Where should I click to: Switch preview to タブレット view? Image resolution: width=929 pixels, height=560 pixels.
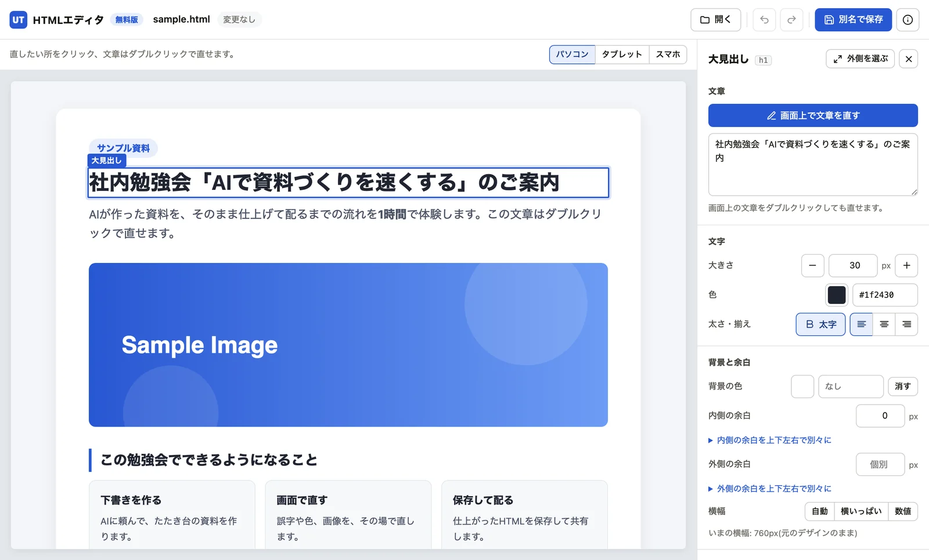622,54
